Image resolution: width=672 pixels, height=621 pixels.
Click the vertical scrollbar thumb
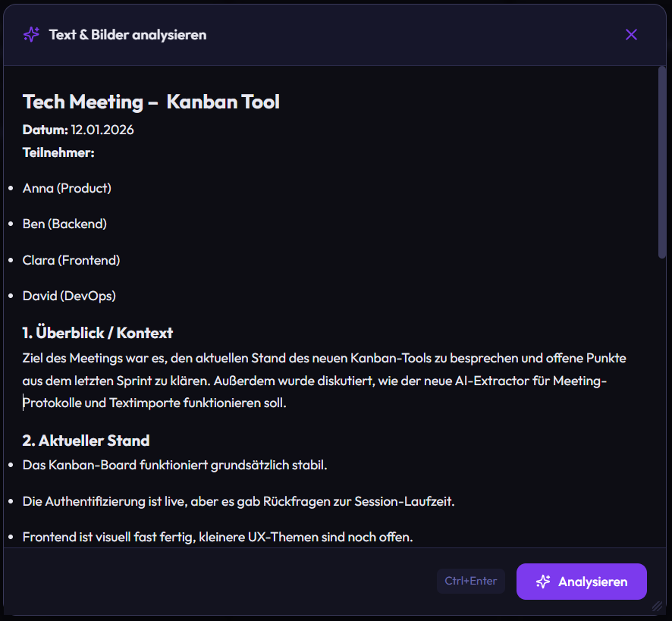tap(661, 162)
